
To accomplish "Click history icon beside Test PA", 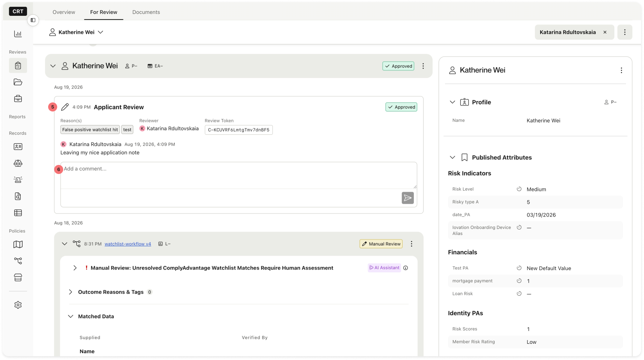I will (519, 268).
